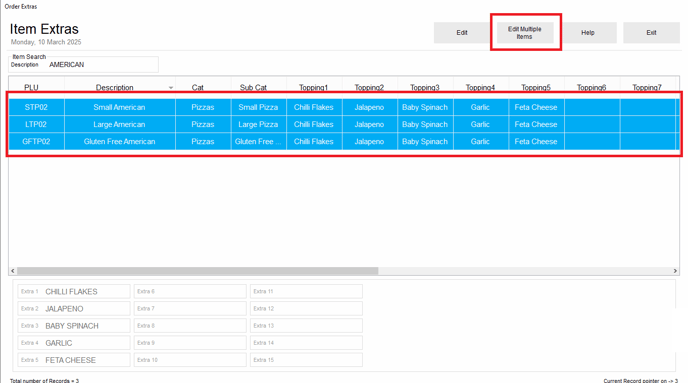The width and height of the screenshot is (688, 383).
Task: Open the Help button
Action: tap(588, 32)
